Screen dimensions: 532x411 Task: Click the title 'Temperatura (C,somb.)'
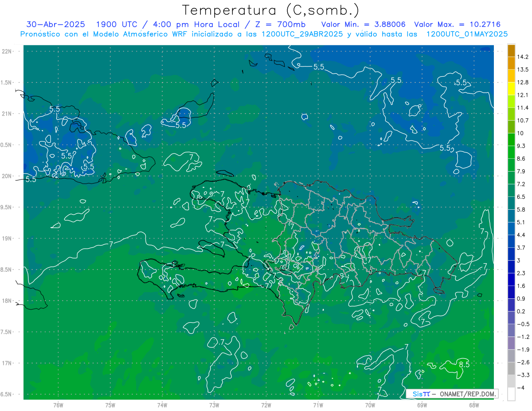pyautogui.click(x=271, y=10)
